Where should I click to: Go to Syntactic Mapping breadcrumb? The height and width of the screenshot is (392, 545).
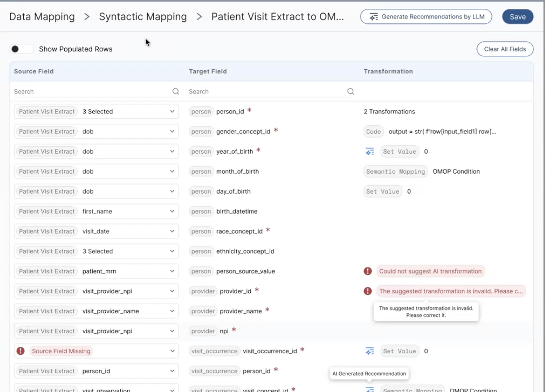pyautogui.click(x=143, y=17)
